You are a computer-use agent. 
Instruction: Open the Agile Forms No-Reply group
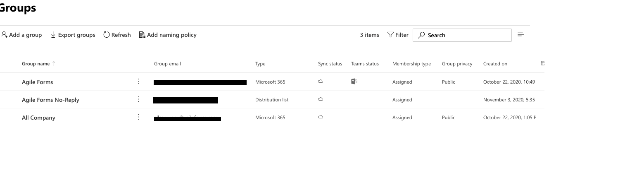point(50,100)
